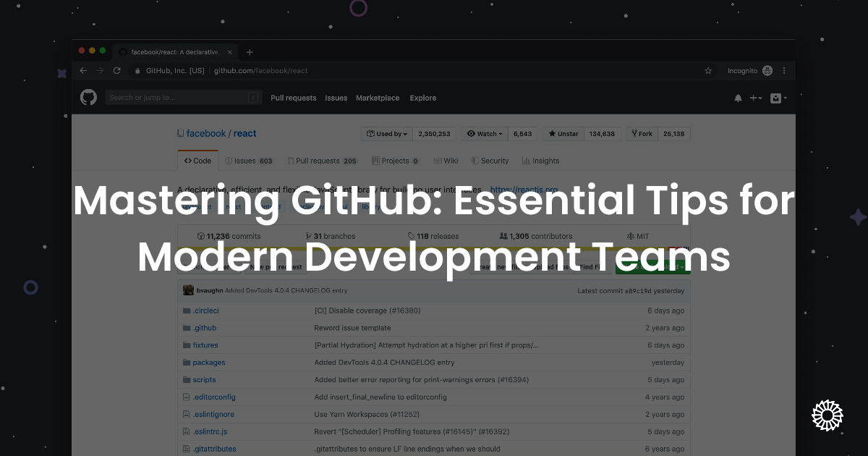868x456 pixels.
Task: View the 31 branches via branch icon
Action: point(309,235)
